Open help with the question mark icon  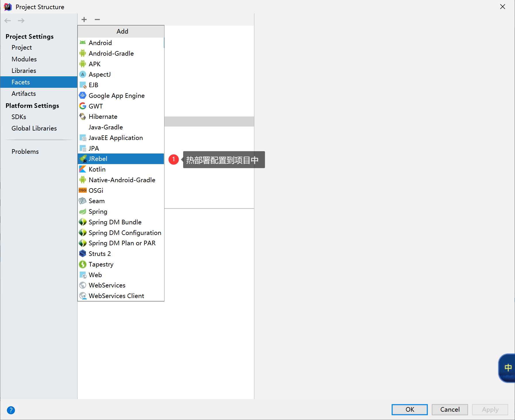tap(11, 410)
